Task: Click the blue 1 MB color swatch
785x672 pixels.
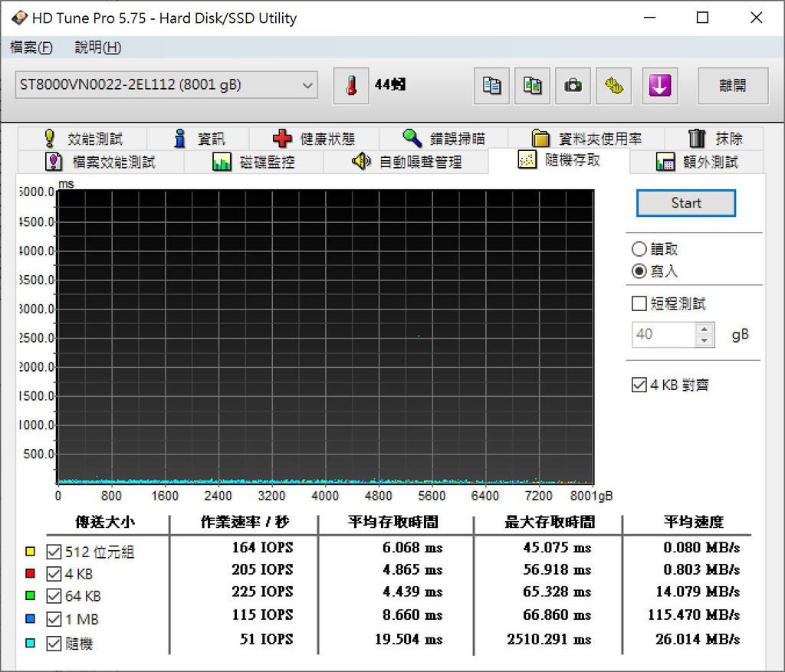Action: pyautogui.click(x=30, y=619)
